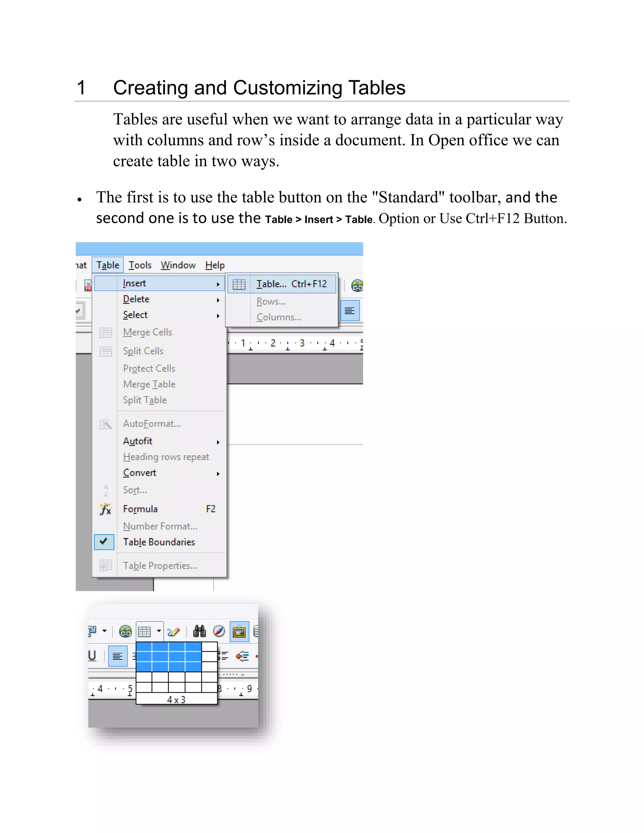Select Split Table menu entry

coord(145,400)
